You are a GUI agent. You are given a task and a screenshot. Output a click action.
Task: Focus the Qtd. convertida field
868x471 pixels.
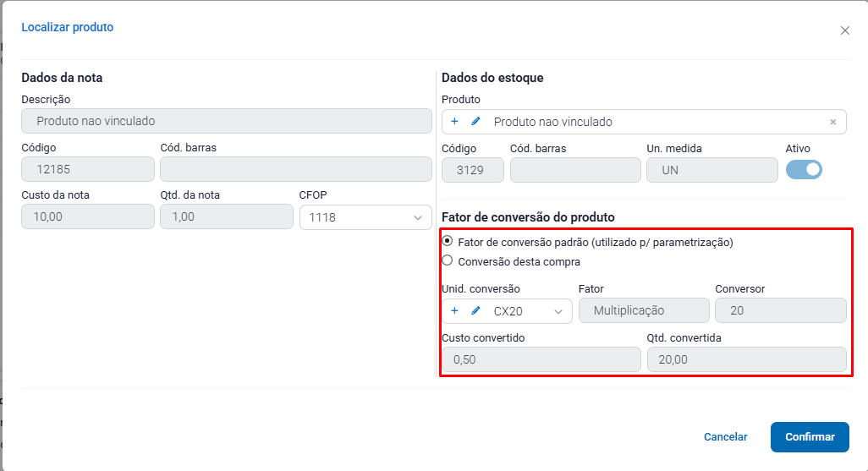point(746,359)
